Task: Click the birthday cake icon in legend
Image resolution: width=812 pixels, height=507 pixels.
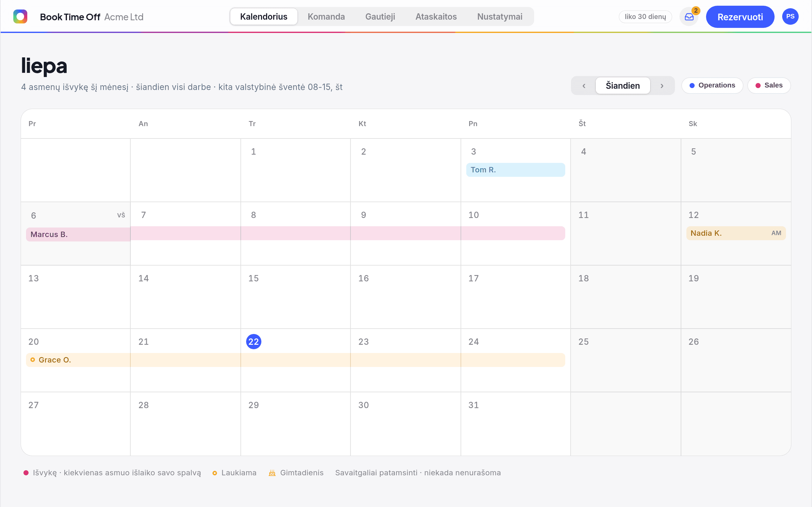Action: click(272, 473)
